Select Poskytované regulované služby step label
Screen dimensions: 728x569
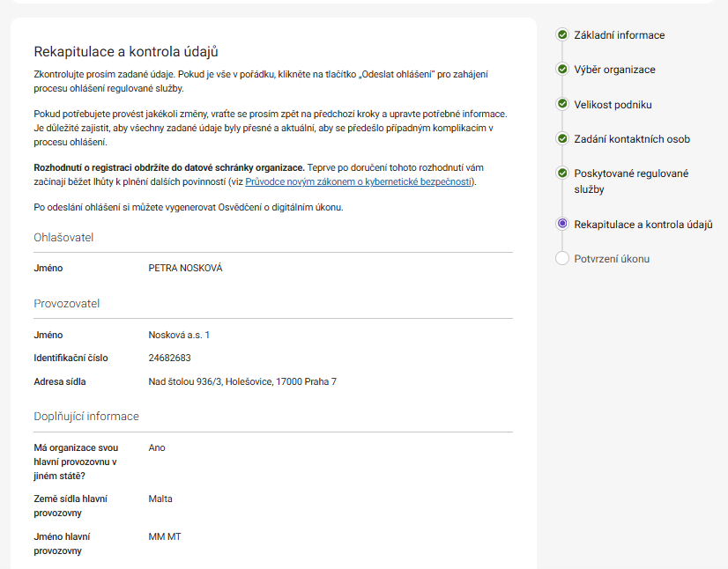coord(631,181)
